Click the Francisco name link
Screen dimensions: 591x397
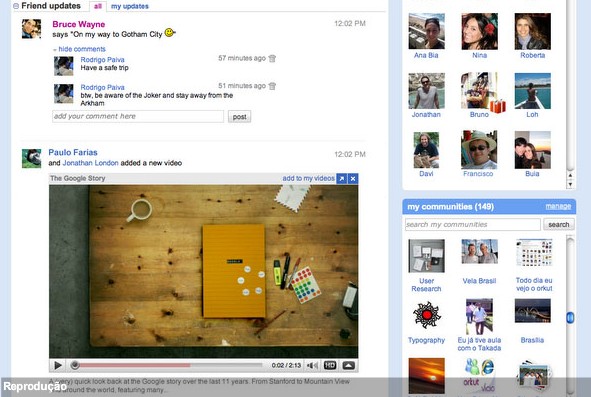478,174
